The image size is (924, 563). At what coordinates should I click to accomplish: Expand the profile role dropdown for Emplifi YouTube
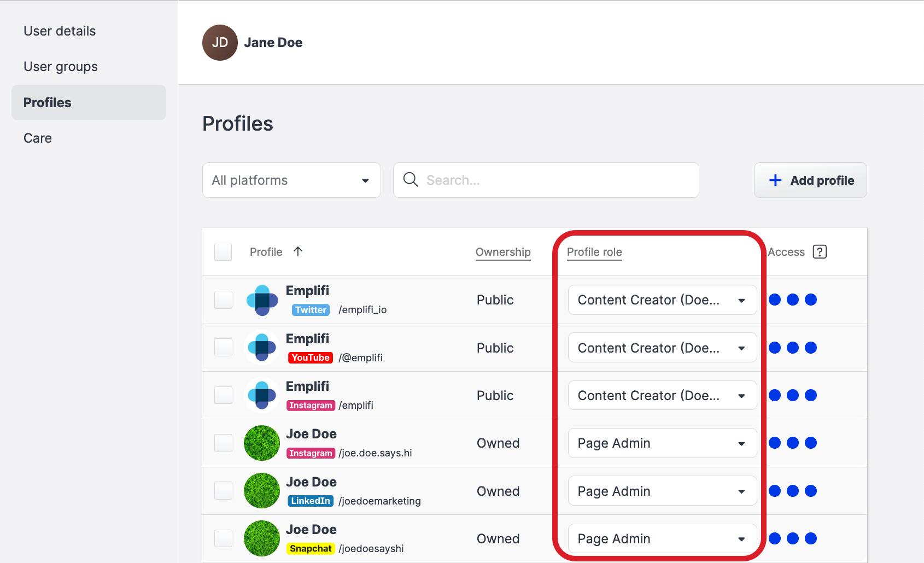[x=662, y=348]
